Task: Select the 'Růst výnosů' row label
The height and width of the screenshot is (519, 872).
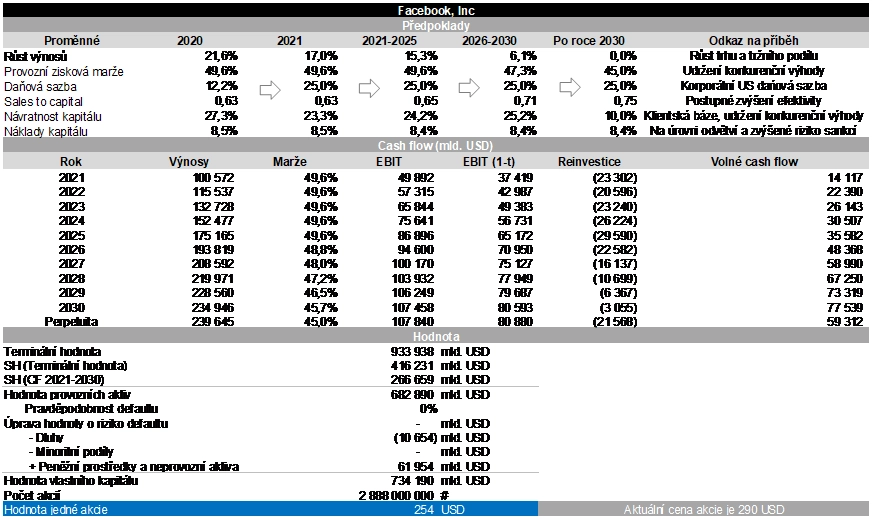Action: point(35,56)
